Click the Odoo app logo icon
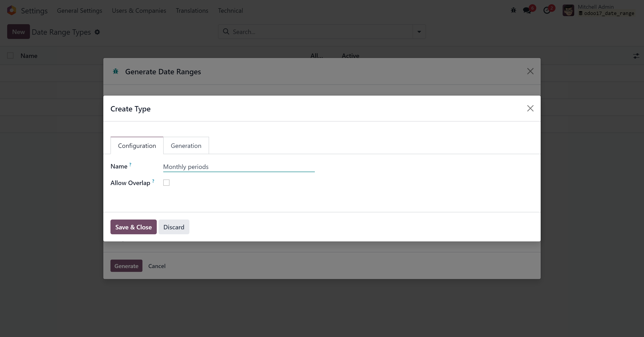The image size is (644, 337). pyautogui.click(x=11, y=11)
